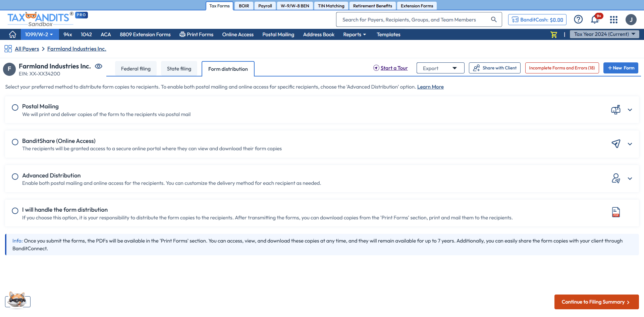Screen dimensions: 644x317
Task: Switch to the State filing tab
Action: [179, 69]
